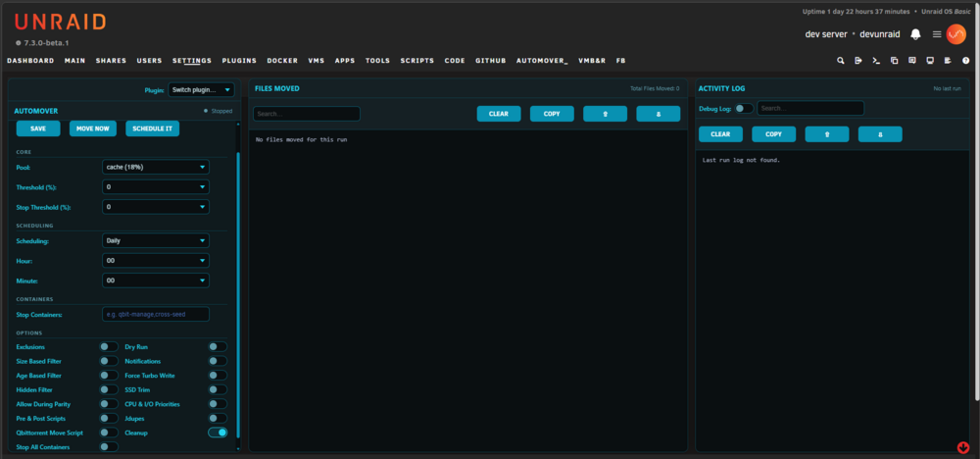
Task: Click the Schedule It button
Action: coord(153,128)
